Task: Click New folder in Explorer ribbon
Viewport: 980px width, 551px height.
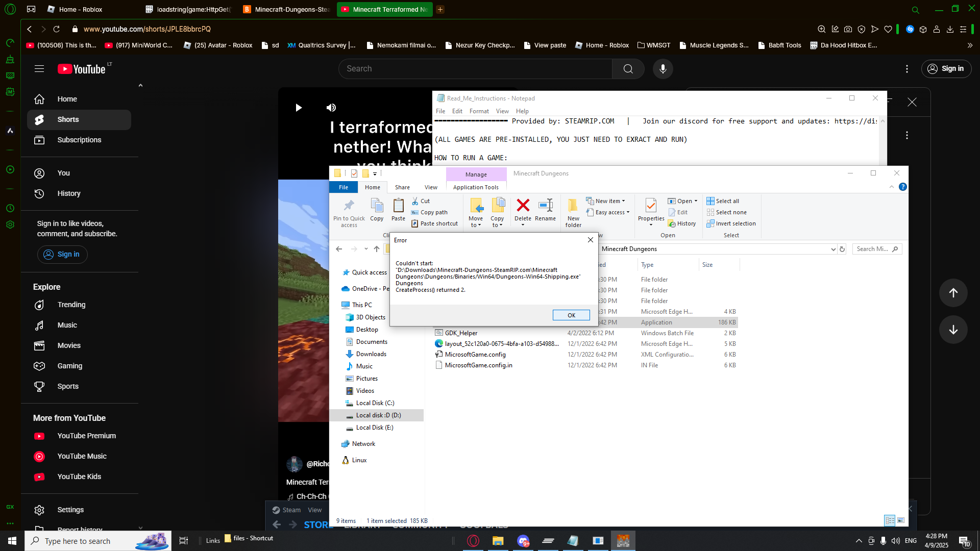Action: coord(573,212)
